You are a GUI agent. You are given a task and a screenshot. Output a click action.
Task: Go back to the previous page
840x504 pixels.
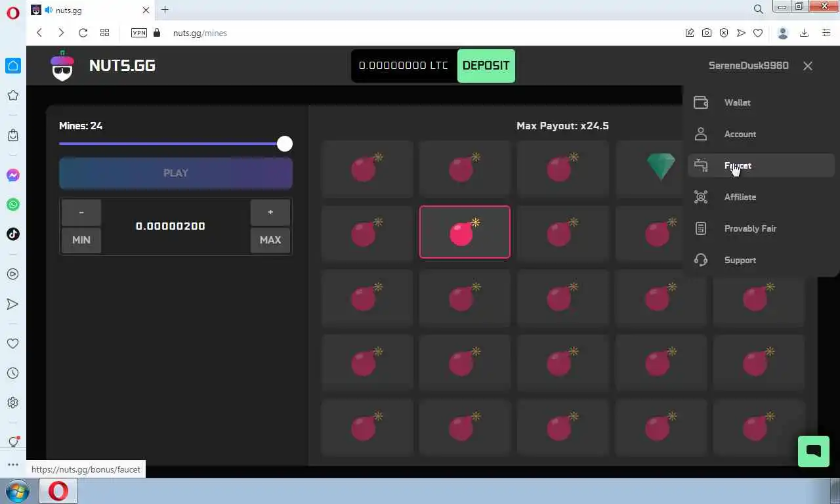(39, 33)
